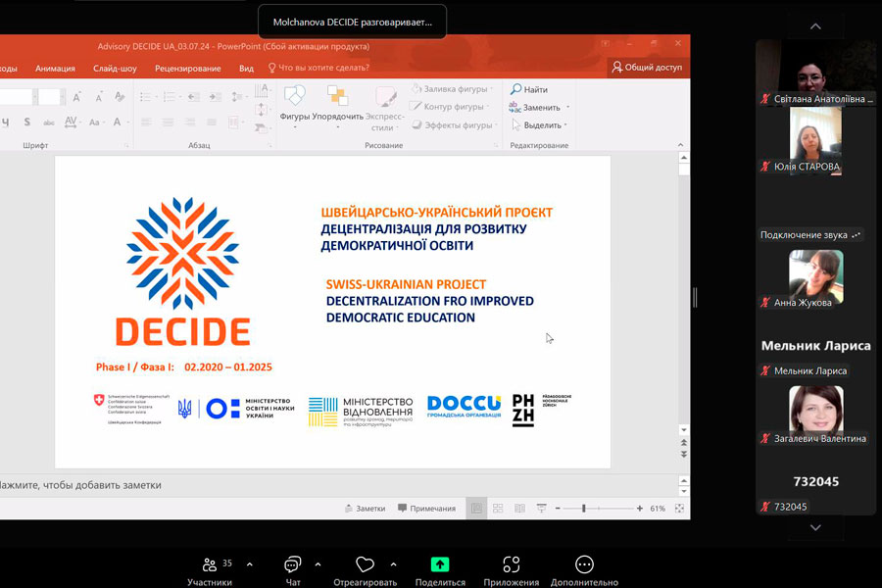Click the justify text icon

point(212,122)
